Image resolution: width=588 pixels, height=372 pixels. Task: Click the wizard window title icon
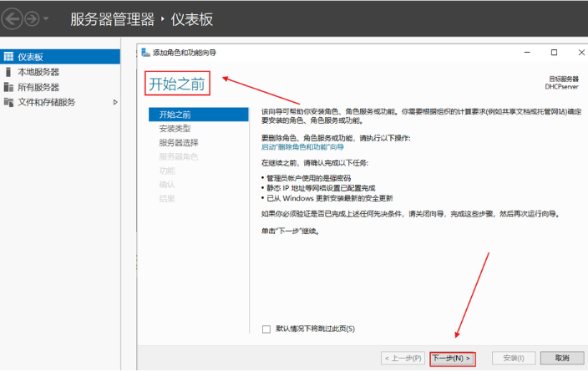click(146, 52)
